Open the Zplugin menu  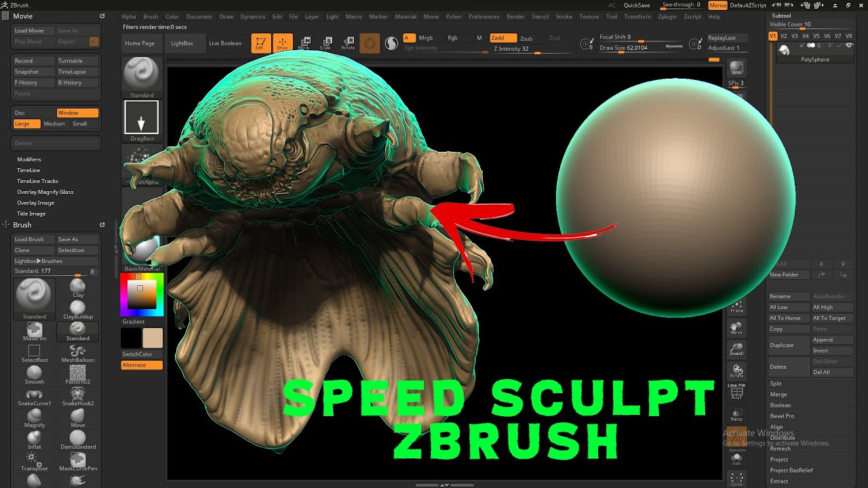667,16
